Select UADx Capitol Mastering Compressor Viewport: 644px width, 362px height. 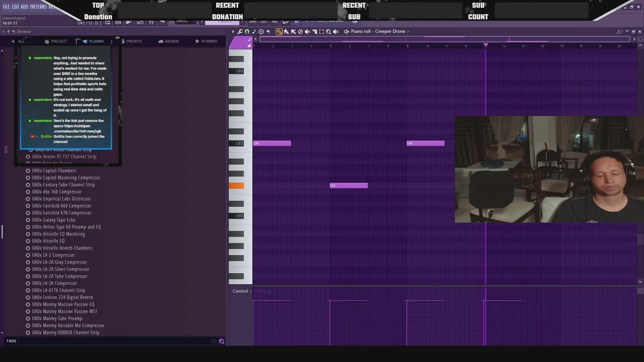[66, 177]
